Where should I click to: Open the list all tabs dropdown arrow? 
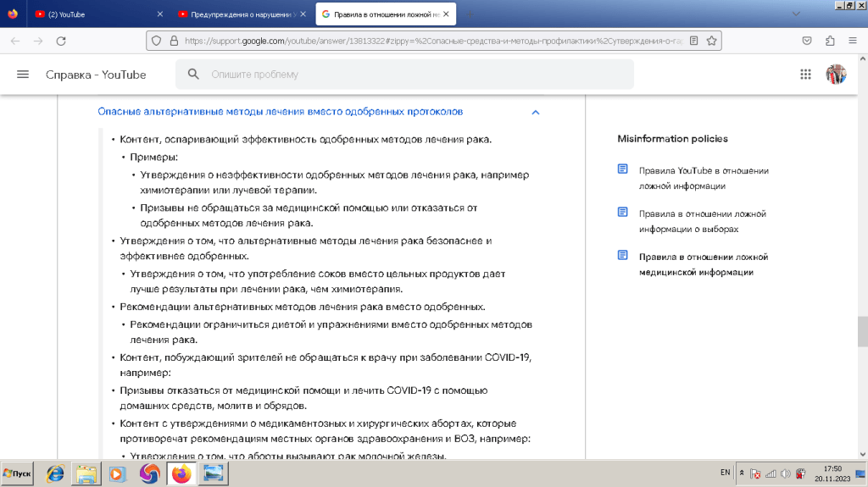(795, 14)
